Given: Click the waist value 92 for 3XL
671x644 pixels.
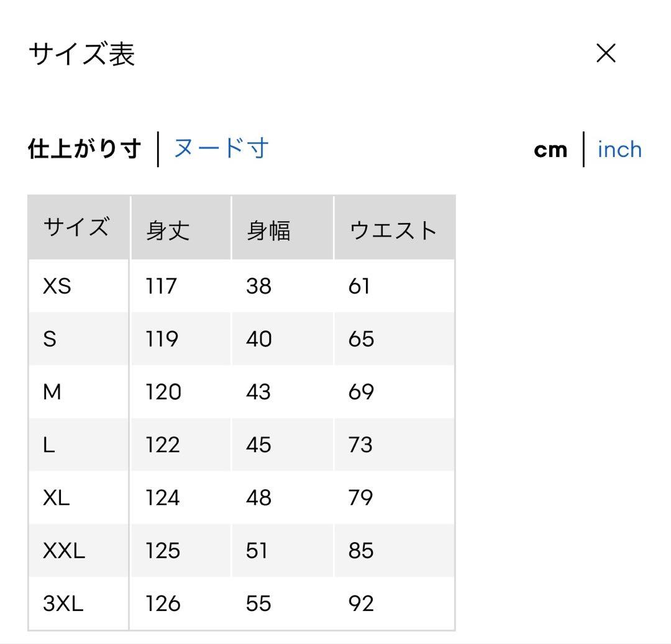Looking at the screenshot, I should click(x=361, y=604).
